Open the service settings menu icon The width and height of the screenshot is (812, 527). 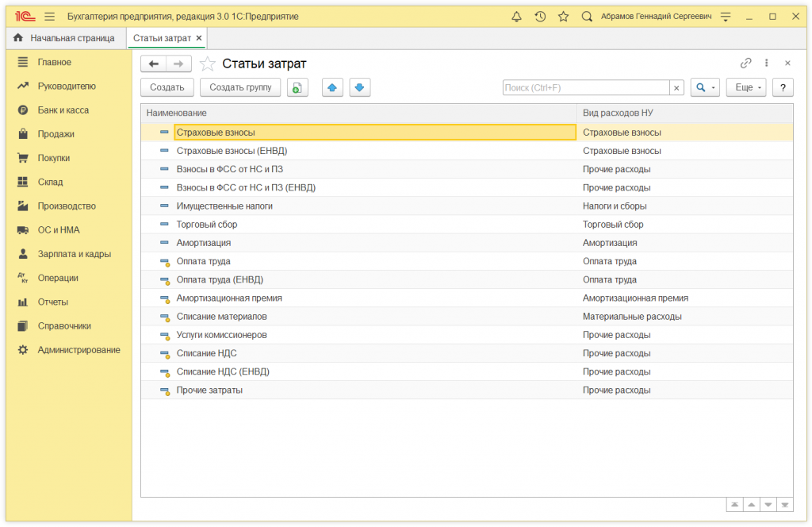coord(725,16)
